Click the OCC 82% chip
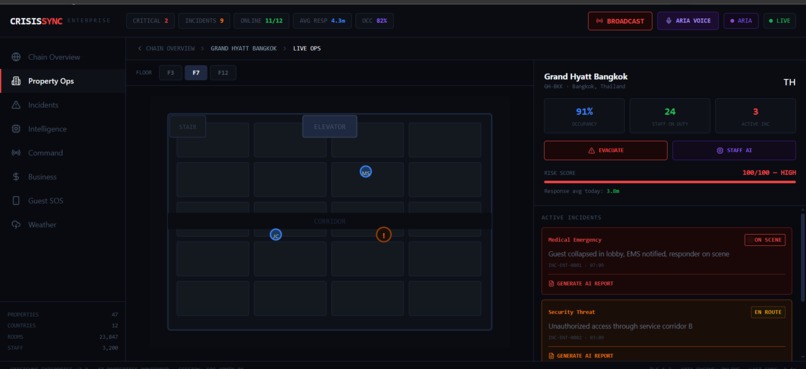This screenshot has width=806, height=369. (x=375, y=21)
